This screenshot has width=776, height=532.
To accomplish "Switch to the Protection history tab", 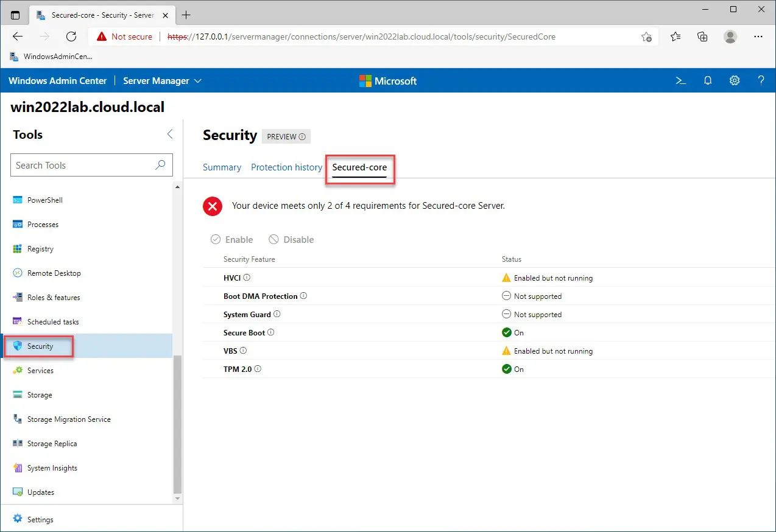I will [286, 167].
